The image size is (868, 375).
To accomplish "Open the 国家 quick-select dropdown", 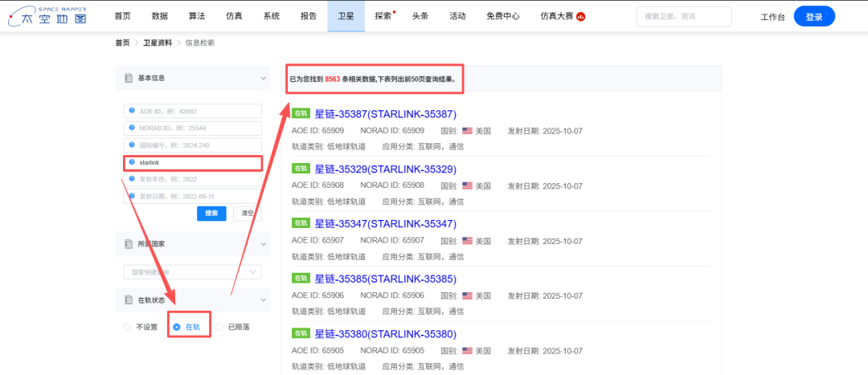I will [x=192, y=272].
